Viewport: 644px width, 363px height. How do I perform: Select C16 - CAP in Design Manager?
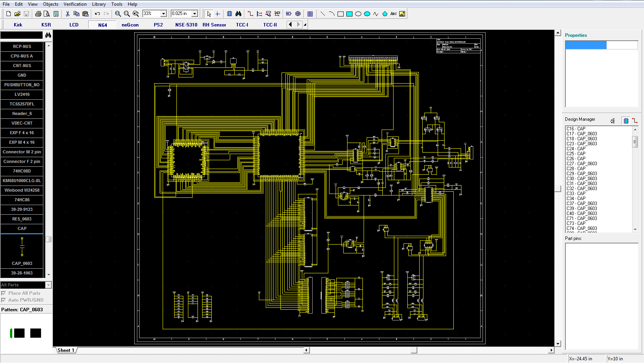point(576,129)
